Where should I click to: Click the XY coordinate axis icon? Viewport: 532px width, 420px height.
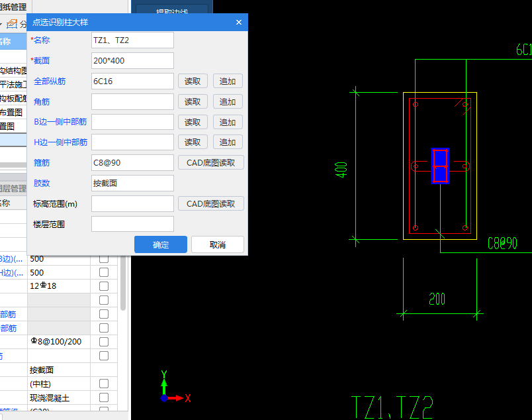[x=175, y=387]
